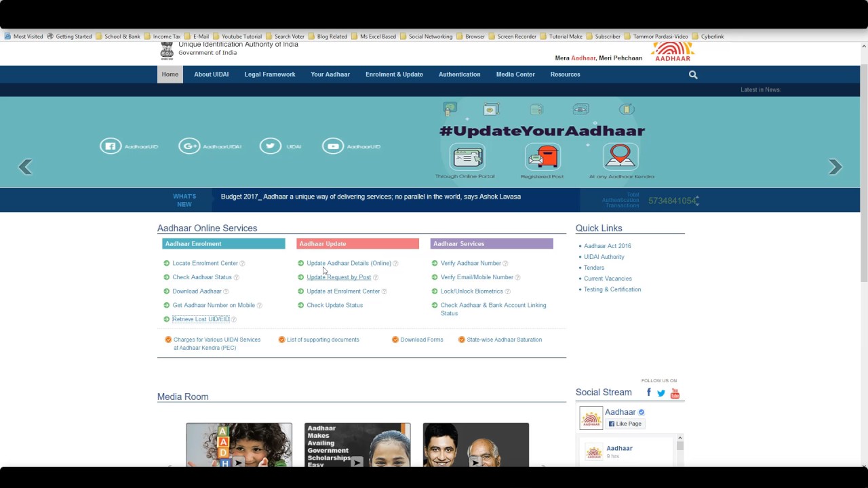Screen dimensions: 868x488
Task: Show help icon beside Verify Aadhaar Number
Action: click(x=505, y=264)
